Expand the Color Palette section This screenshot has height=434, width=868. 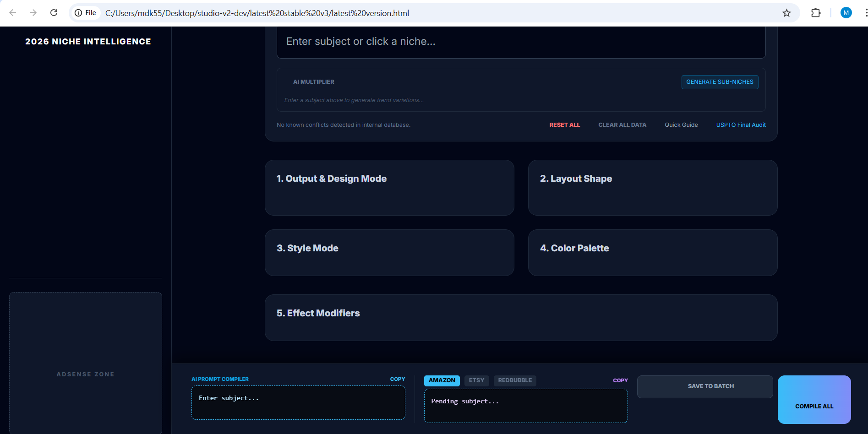652,253
